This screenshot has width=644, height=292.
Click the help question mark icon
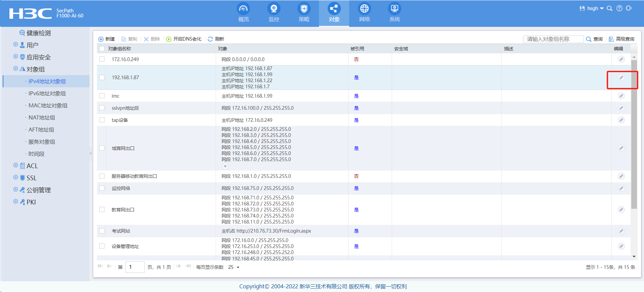[620, 8]
